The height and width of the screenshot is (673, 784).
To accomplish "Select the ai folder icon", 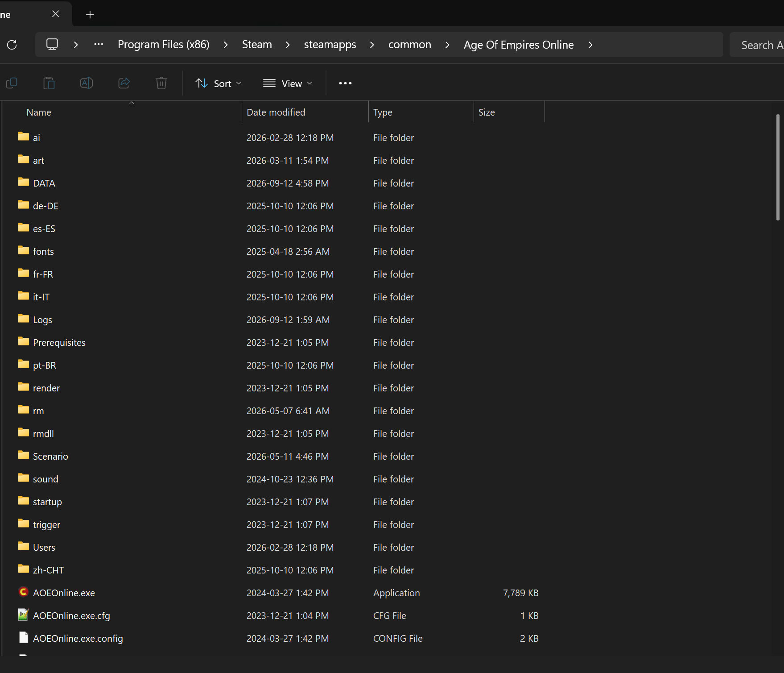I will pos(24,137).
